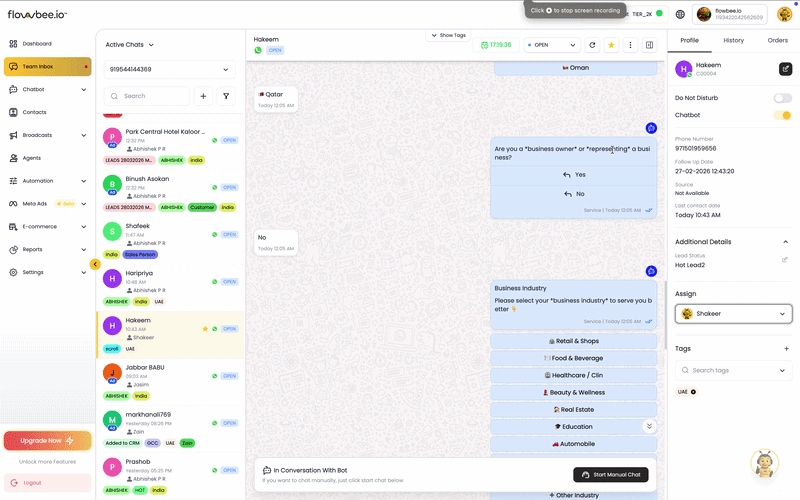Edit Hakeem's contact profile
800x500 pixels.
pos(785,69)
